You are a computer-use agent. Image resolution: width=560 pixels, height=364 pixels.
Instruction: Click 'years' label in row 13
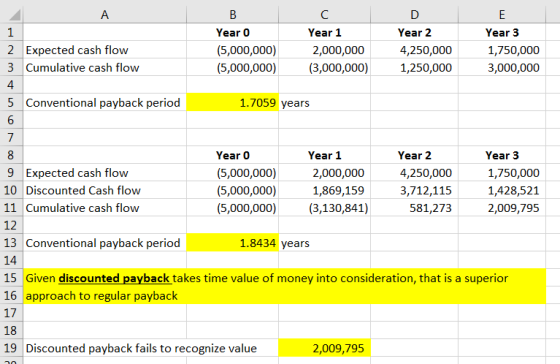(295, 244)
